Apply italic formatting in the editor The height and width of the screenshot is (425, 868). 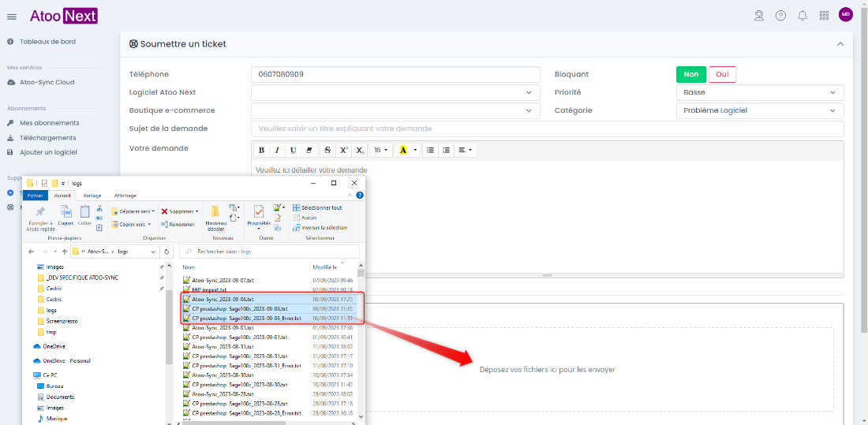(277, 150)
